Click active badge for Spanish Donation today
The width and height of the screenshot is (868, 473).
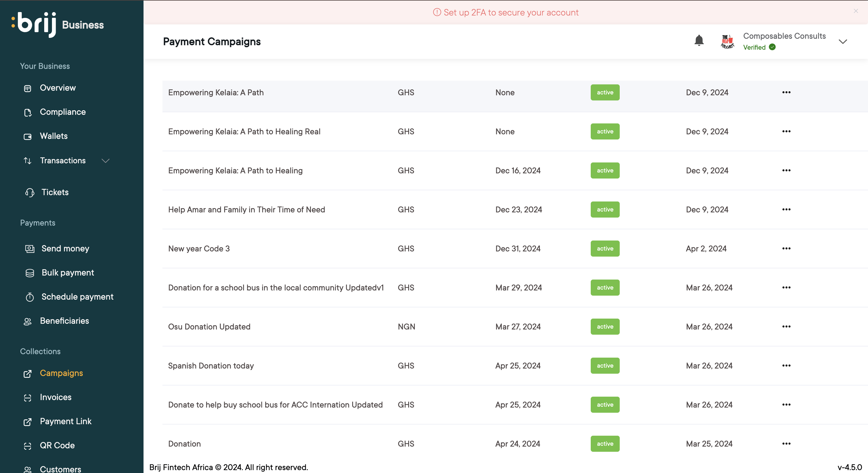[x=604, y=366]
